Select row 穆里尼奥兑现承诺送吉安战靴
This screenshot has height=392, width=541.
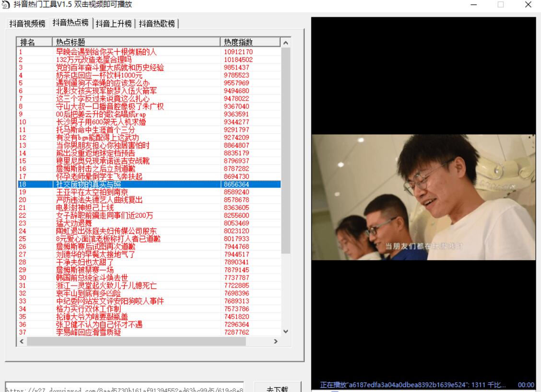(x=149, y=161)
